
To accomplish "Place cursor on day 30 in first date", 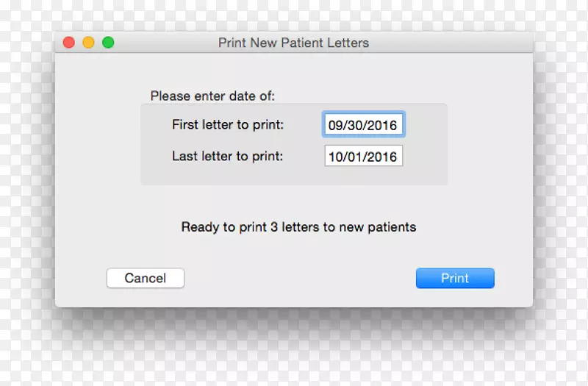I will [x=356, y=126].
